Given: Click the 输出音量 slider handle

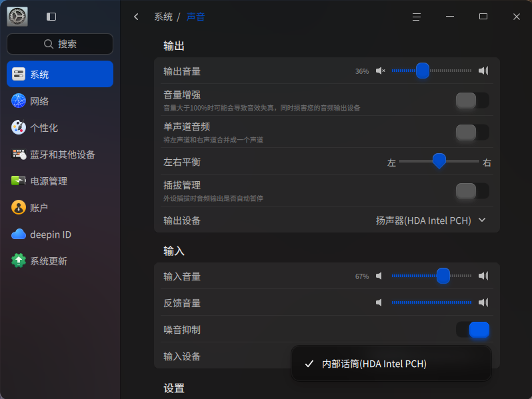Looking at the screenshot, I should (423, 71).
